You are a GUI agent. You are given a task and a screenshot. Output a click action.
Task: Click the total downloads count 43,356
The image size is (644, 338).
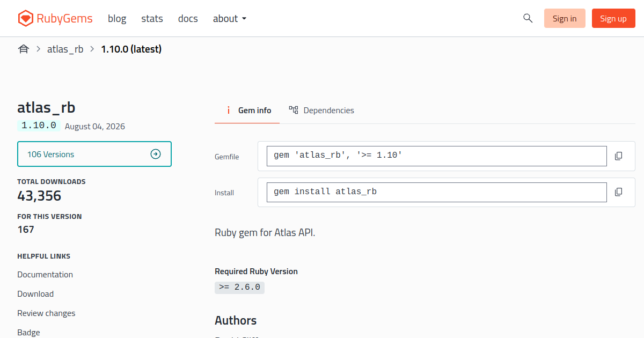(39, 196)
